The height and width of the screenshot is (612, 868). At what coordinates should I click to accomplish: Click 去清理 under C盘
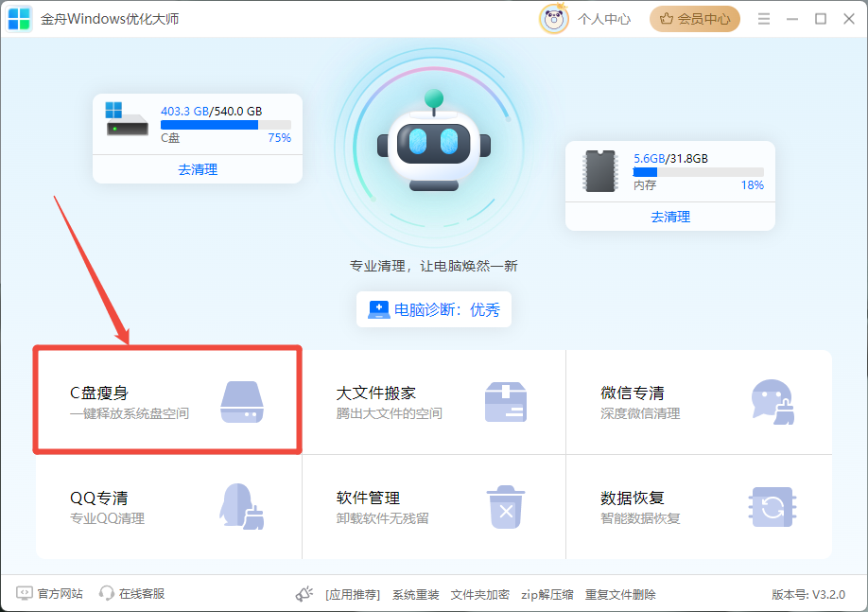pyautogui.click(x=198, y=169)
